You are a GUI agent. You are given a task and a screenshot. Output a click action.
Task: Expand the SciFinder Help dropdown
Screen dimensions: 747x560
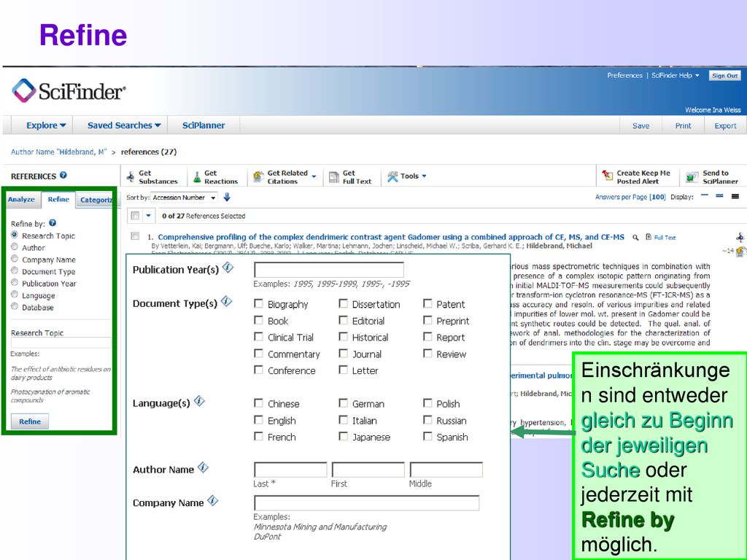point(675,75)
